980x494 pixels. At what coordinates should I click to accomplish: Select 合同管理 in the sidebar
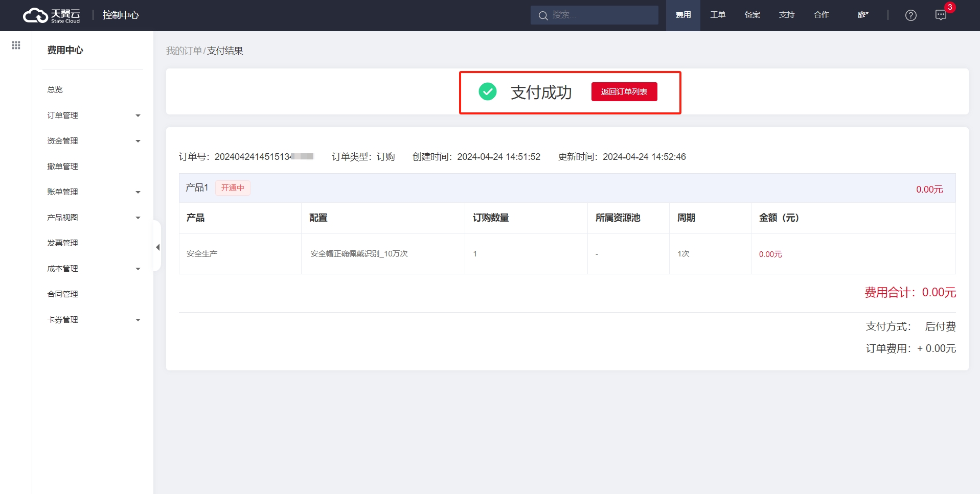pos(63,294)
